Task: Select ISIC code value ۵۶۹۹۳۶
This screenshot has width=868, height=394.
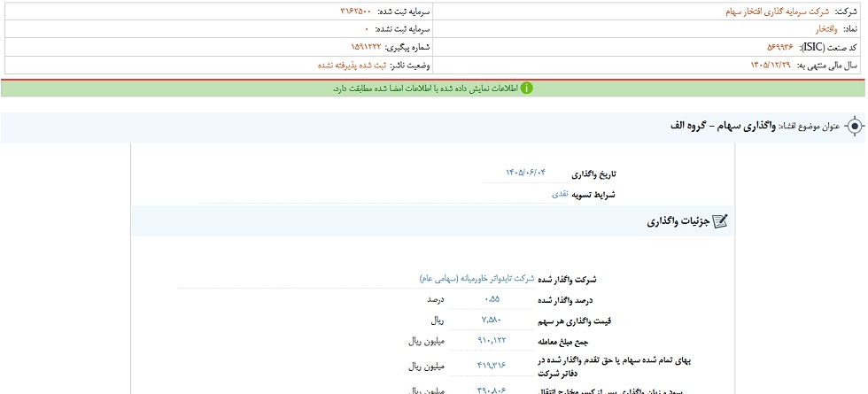Action: click(780, 47)
